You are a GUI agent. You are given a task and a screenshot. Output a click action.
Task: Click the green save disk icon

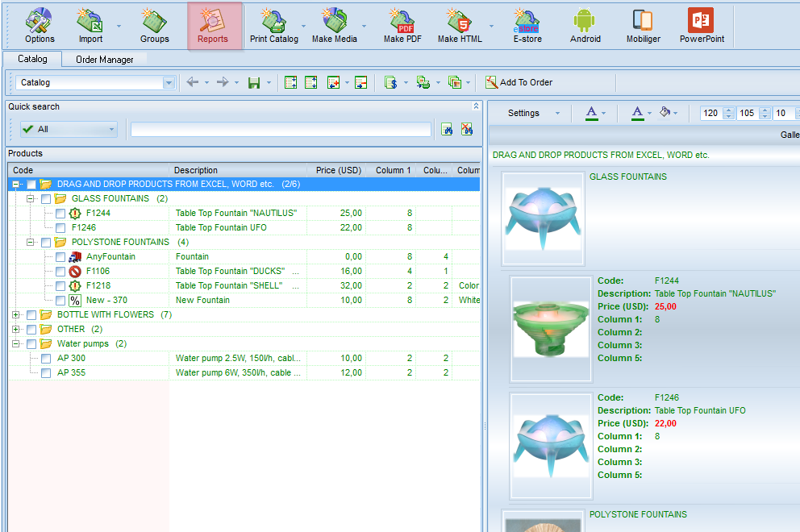[254, 82]
